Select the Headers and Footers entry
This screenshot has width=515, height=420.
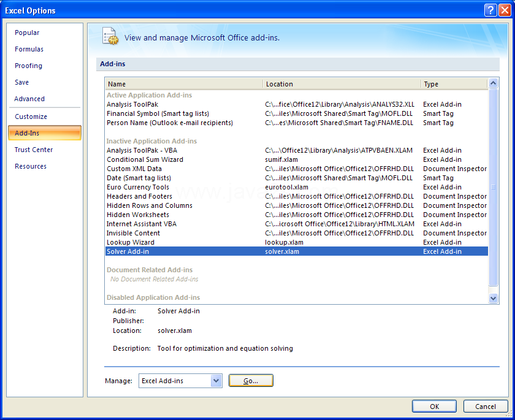pyautogui.click(x=297, y=196)
